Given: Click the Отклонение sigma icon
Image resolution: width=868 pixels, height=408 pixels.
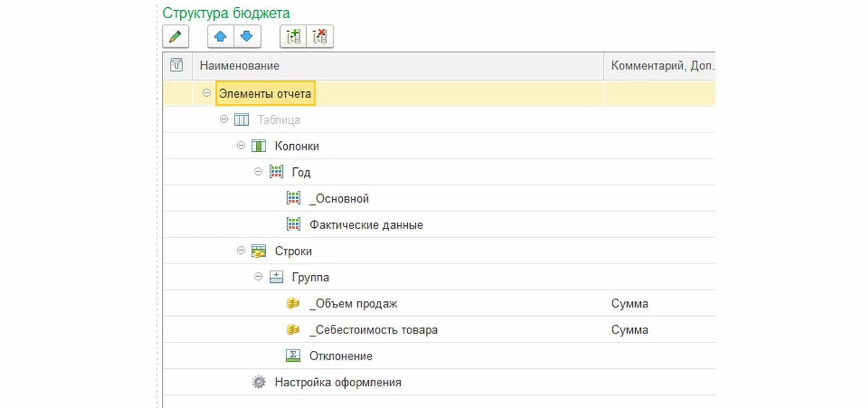Looking at the screenshot, I should (293, 356).
